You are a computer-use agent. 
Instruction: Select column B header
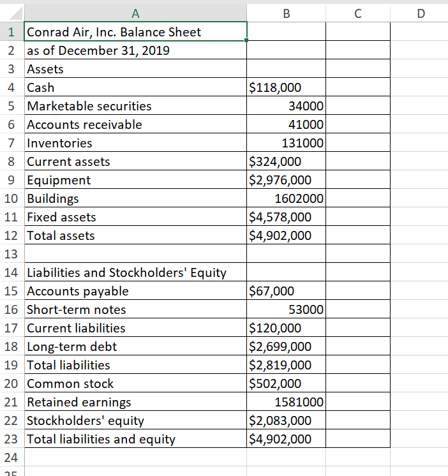coord(286,13)
